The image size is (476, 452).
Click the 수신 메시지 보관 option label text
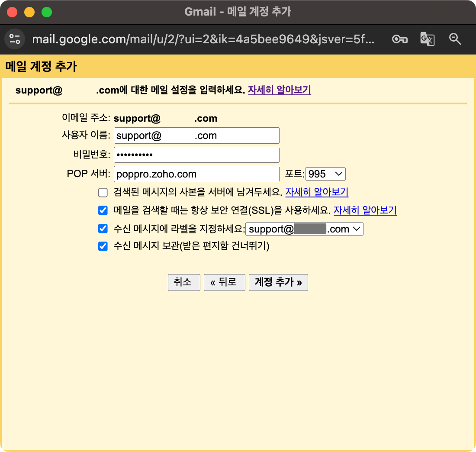coord(191,246)
